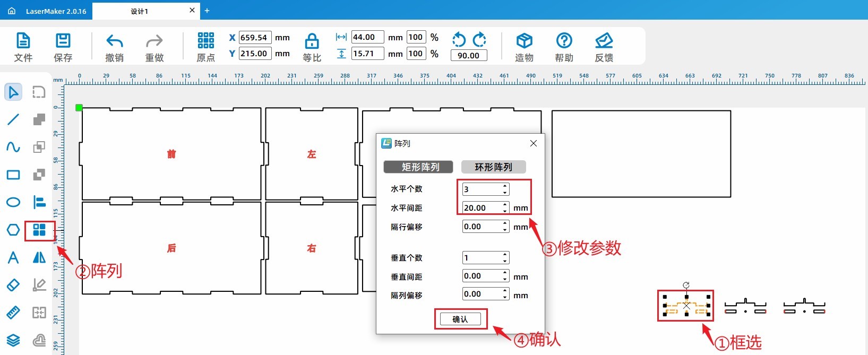The width and height of the screenshot is (868, 355).
Task: Select the ellipse drawing tool
Action: (x=13, y=202)
